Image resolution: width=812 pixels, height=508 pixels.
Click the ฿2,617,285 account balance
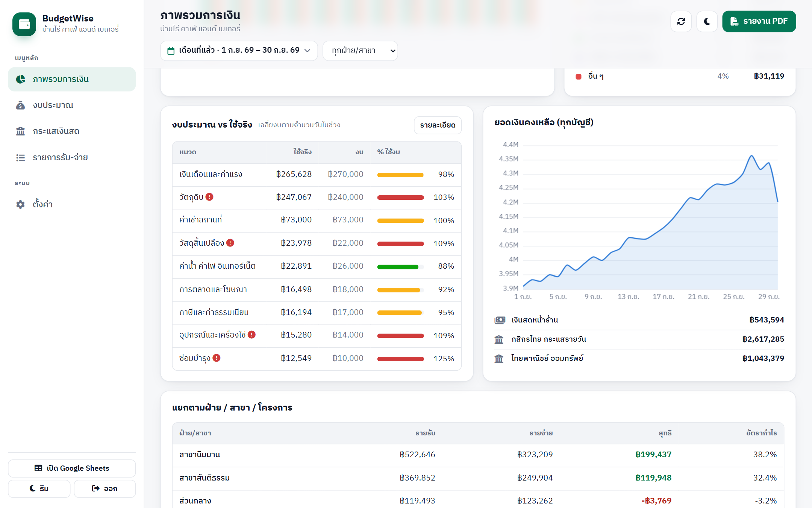pos(763,339)
